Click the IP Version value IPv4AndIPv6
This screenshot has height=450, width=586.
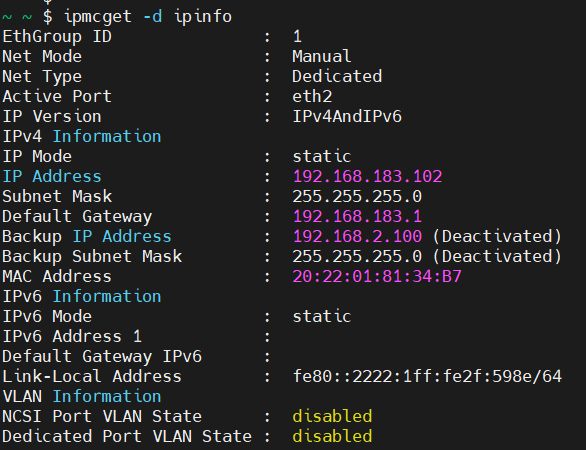(347, 117)
